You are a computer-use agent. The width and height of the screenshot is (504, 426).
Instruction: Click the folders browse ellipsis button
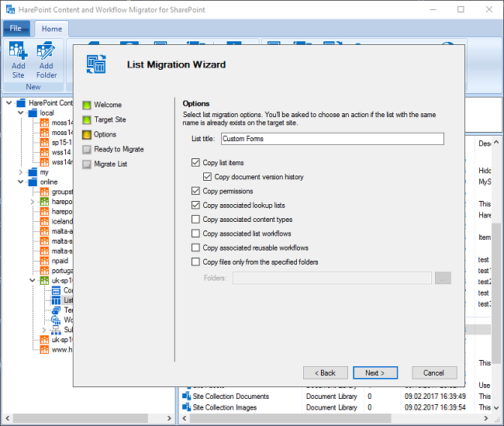(443, 278)
